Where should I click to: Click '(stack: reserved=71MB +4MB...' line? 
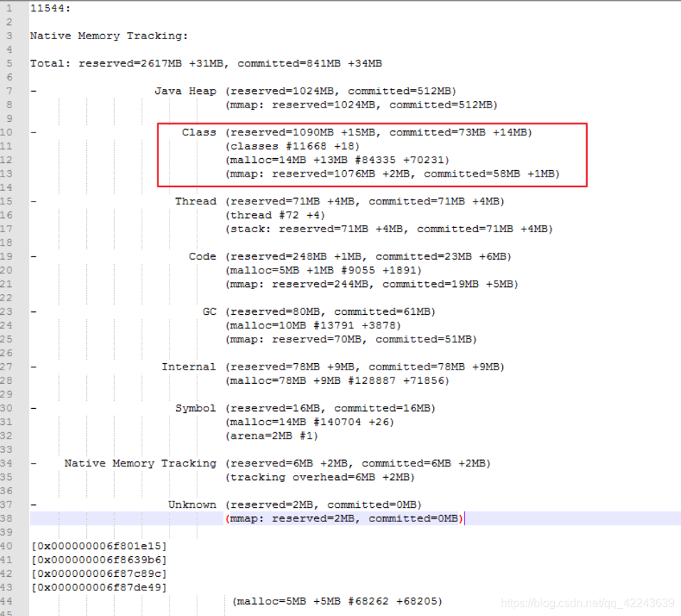(x=389, y=229)
